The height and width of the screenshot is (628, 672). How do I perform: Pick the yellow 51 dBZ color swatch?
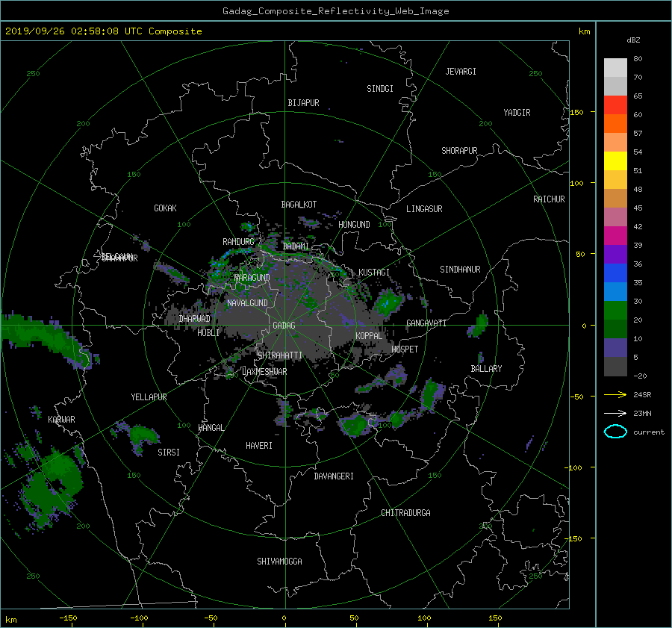(615, 161)
